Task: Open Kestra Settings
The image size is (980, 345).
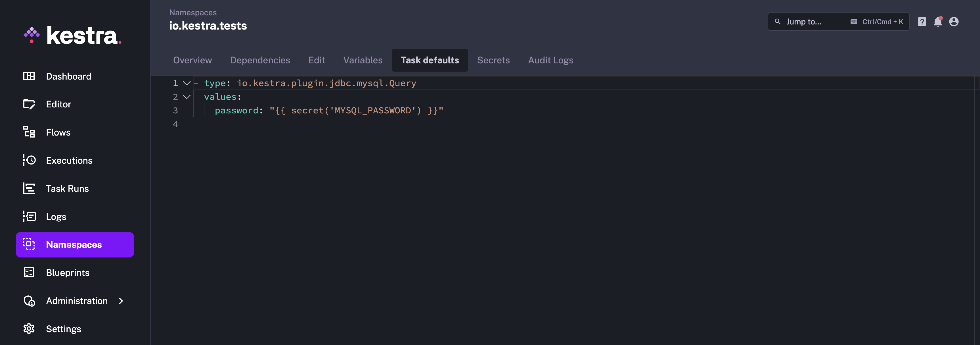Action: [64, 329]
